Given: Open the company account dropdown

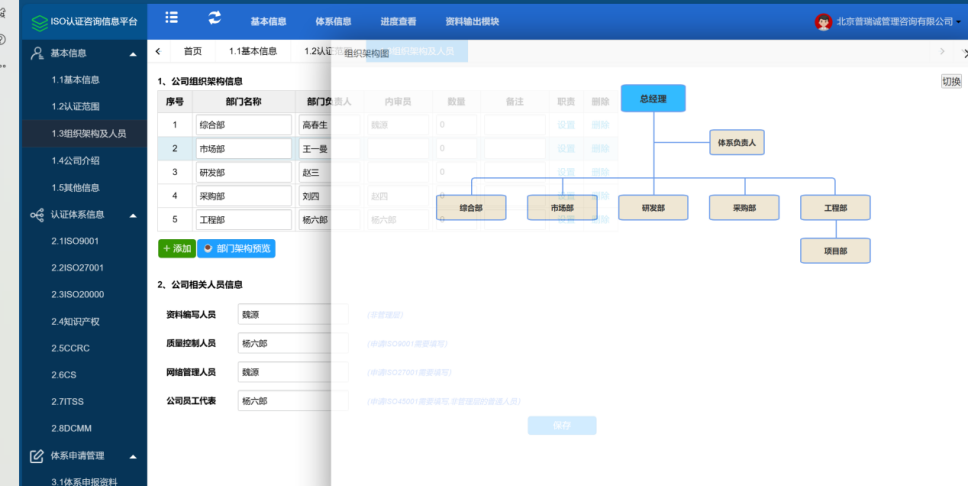Looking at the screenshot, I should pos(899,22).
